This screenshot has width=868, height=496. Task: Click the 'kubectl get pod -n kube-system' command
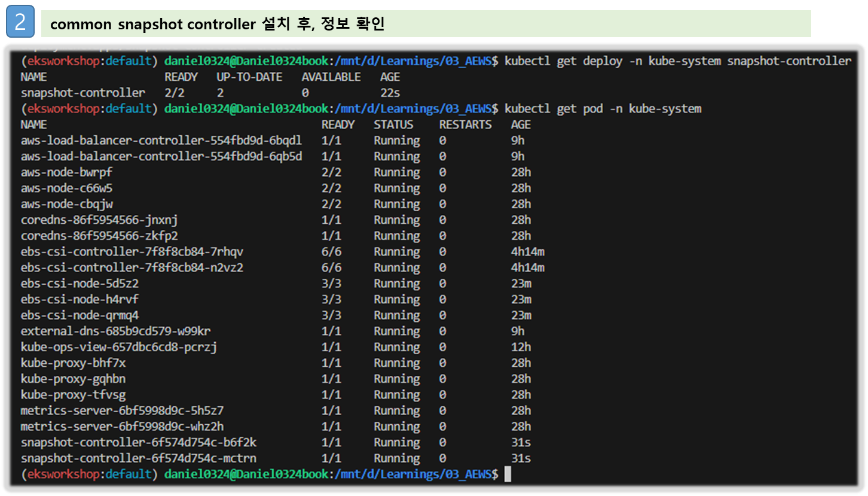(x=603, y=109)
